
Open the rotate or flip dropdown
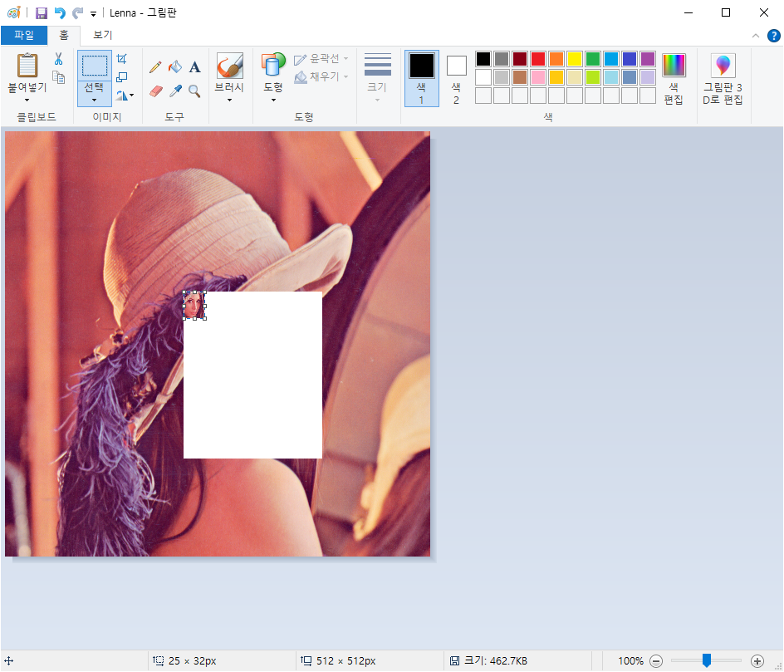(125, 95)
